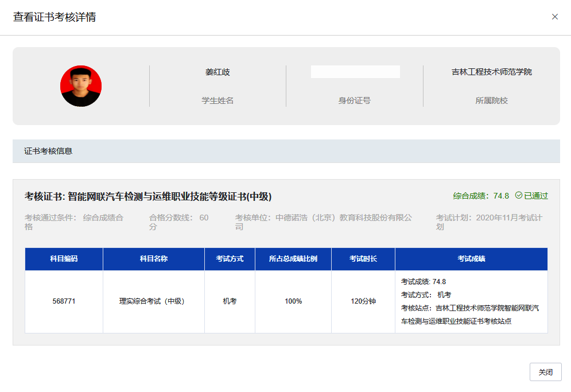Select subject code cell 568771
This screenshot has height=392, width=571.
64,301
